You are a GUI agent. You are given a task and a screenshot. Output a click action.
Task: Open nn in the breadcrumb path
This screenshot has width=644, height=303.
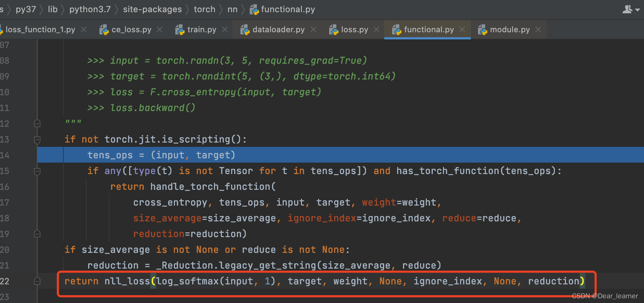tap(233, 9)
